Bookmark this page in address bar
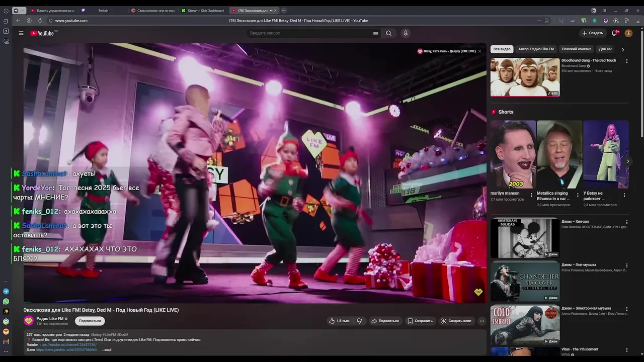 pyautogui.click(x=546, y=21)
